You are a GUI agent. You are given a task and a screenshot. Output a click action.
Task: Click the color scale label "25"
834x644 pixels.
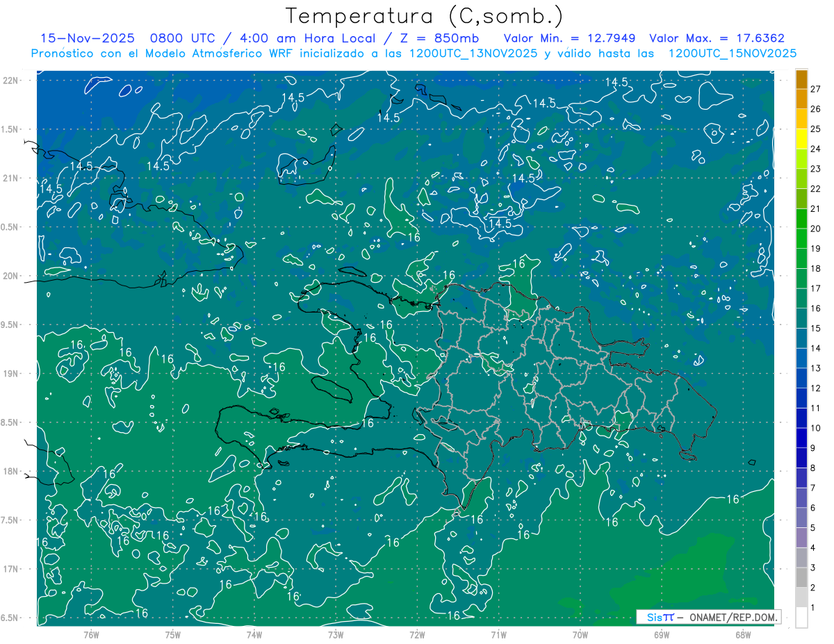[815, 129]
